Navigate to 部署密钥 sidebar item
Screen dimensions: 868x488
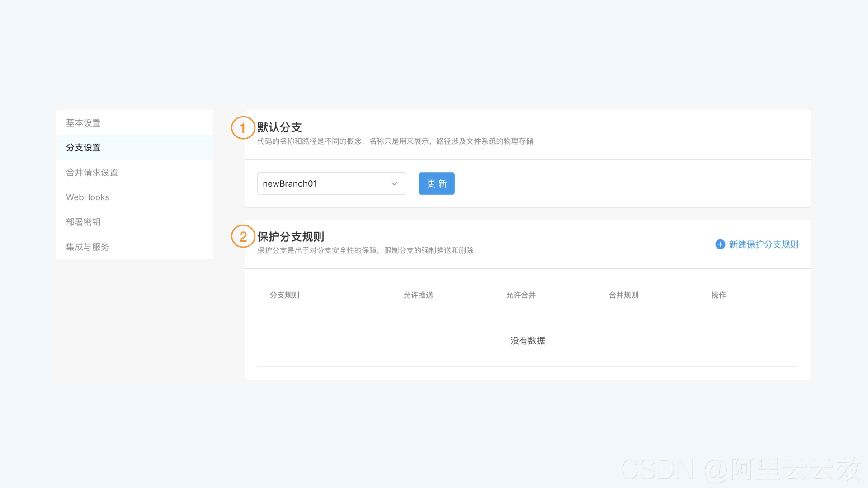point(83,222)
